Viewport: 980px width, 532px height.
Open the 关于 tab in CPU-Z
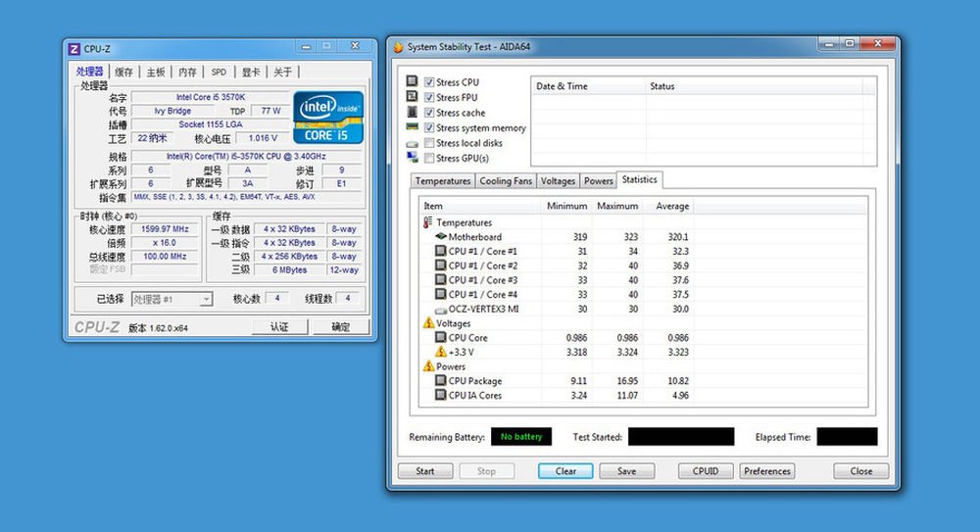click(282, 72)
